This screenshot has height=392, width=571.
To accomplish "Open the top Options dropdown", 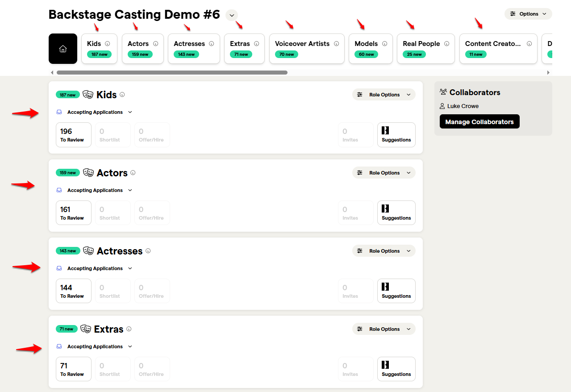I will coord(528,14).
